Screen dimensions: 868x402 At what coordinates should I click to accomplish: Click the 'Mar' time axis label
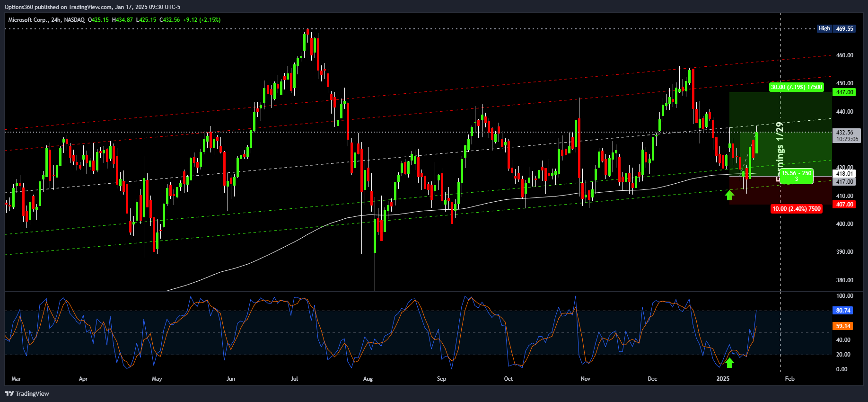16,379
